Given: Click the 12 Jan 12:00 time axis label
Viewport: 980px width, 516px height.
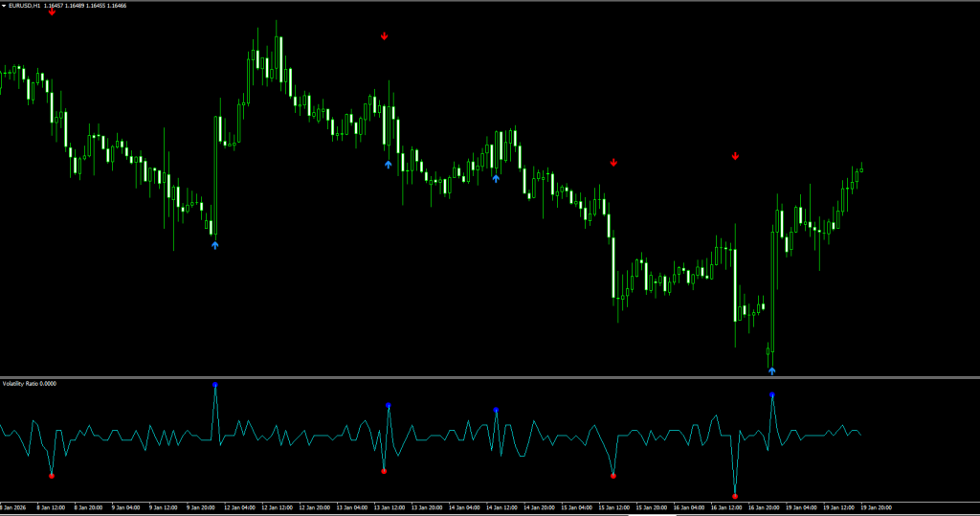Looking at the screenshot, I should [278, 508].
